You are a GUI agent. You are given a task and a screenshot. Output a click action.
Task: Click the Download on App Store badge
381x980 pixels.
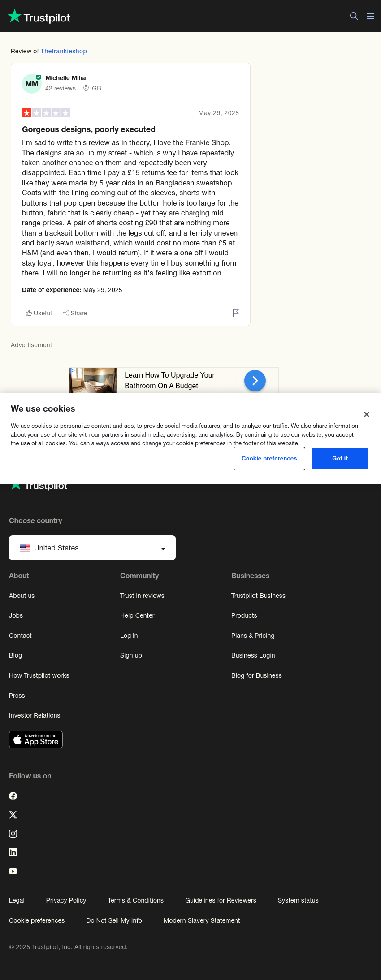(x=36, y=739)
